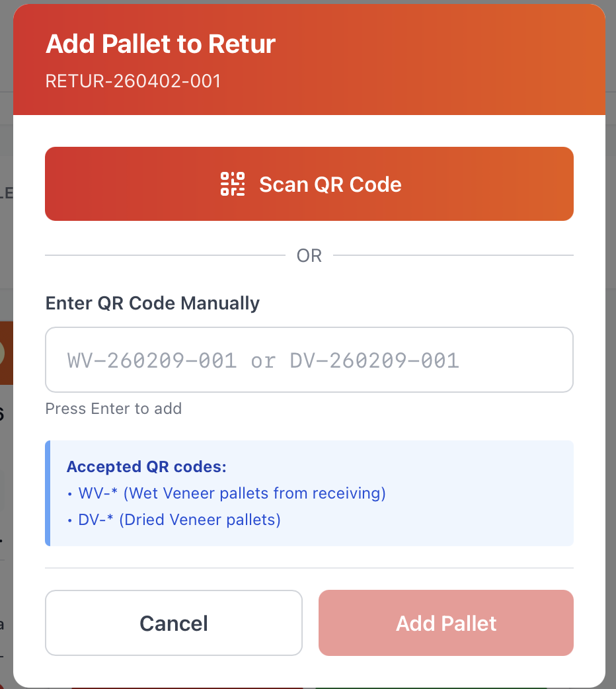Click the "Add Pallet to Retur" dialog title
This screenshot has height=689, width=616.
tap(161, 44)
